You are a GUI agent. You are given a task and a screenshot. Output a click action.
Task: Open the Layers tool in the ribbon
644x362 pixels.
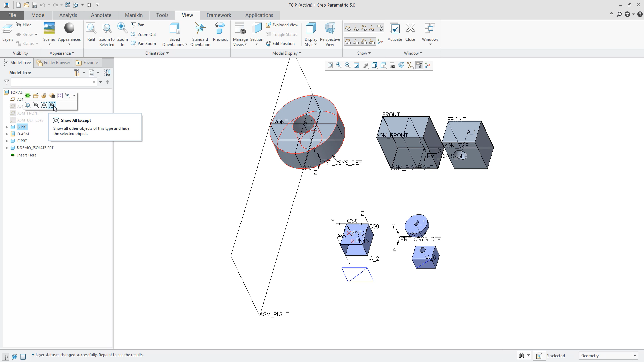8,33
